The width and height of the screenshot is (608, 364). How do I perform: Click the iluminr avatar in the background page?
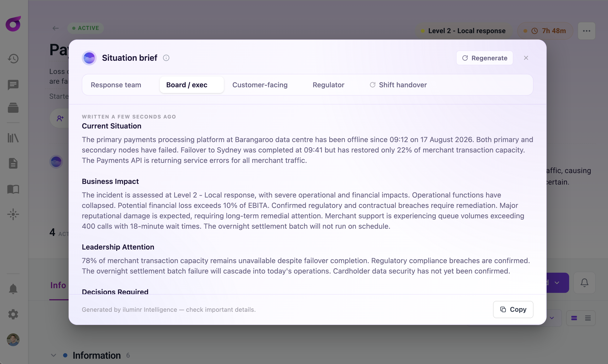[56, 162]
